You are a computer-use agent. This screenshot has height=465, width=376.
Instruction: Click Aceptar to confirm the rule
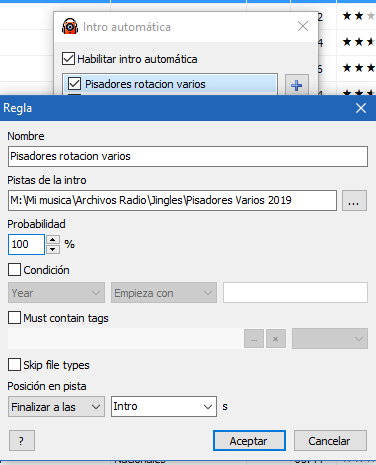point(249,441)
